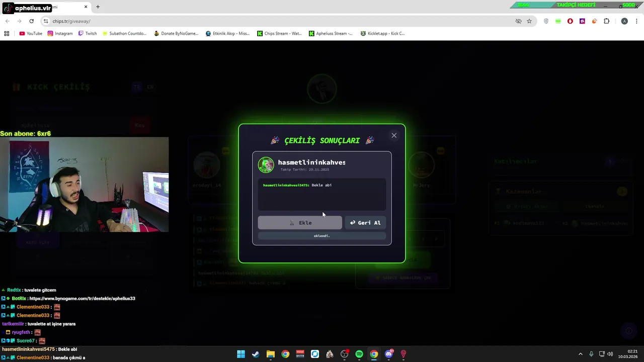This screenshot has height=362, width=644.
Task: Show hidden system tray icons
Action: pyautogui.click(x=580, y=354)
